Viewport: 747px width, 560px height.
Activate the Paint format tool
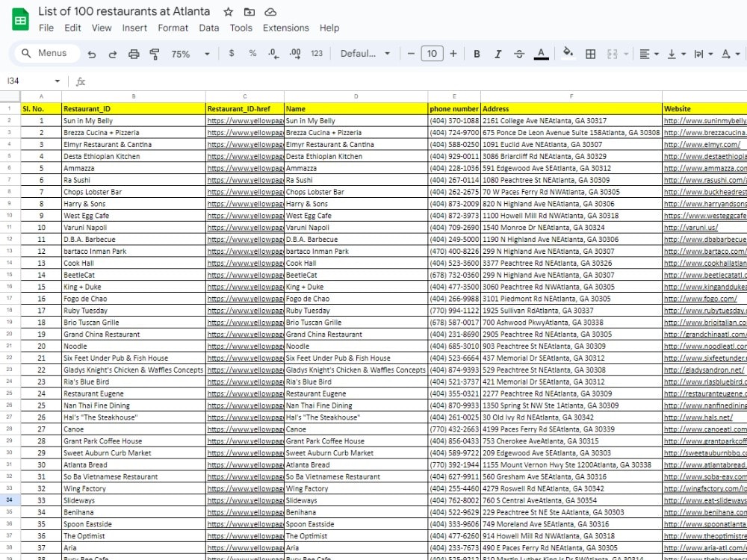point(155,54)
